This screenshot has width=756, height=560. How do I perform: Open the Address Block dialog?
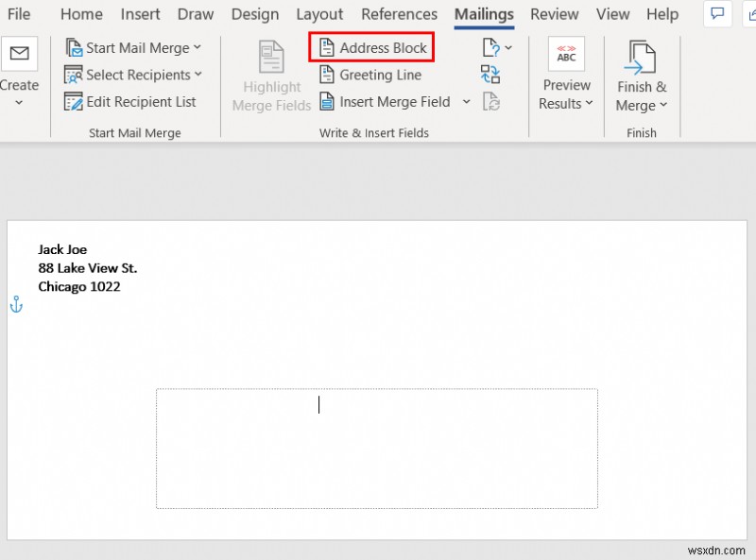click(370, 46)
